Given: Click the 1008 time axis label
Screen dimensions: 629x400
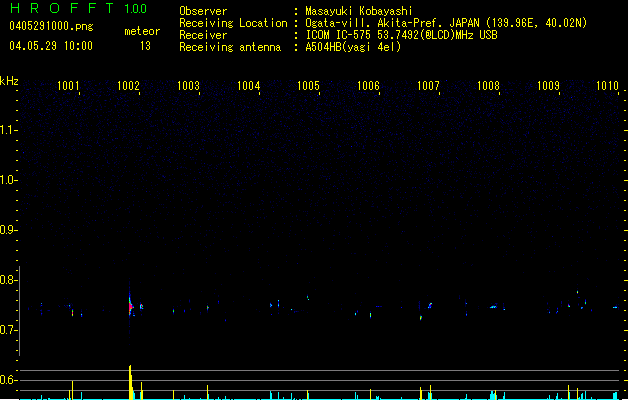Looking at the screenshot, I should coord(488,85).
